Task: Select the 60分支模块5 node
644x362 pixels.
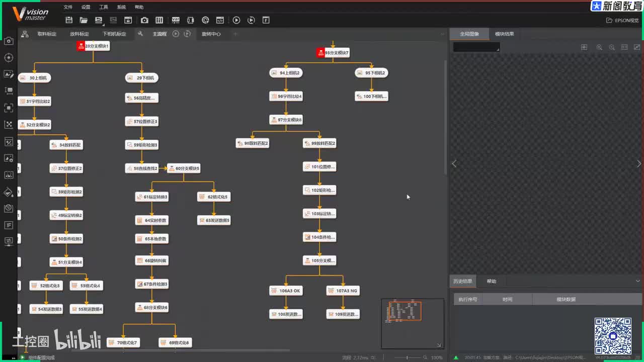Action: (x=184, y=168)
